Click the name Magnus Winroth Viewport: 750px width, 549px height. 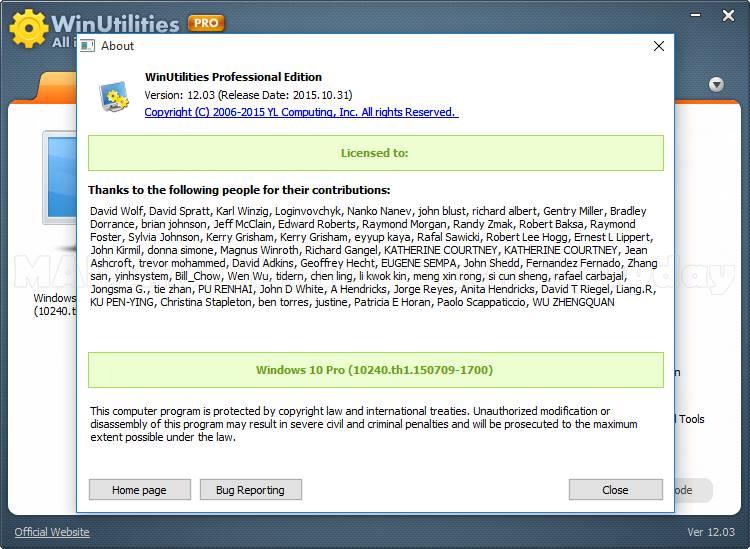(x=259, y=250)
